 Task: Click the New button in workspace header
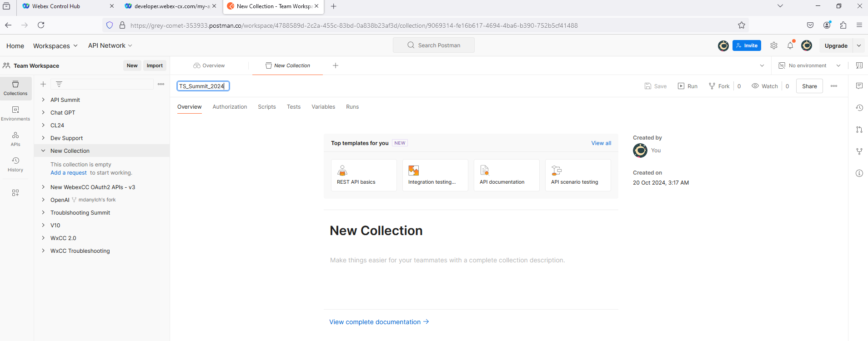132,65
